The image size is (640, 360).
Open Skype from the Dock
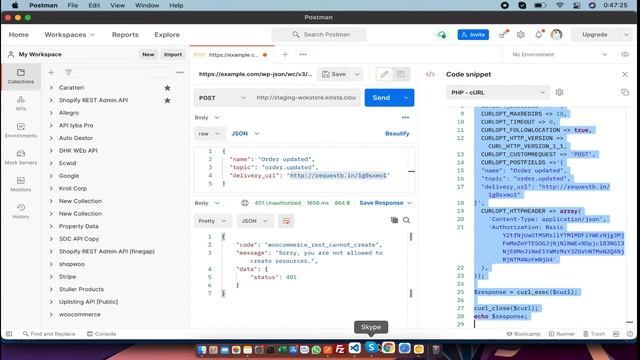371,348
